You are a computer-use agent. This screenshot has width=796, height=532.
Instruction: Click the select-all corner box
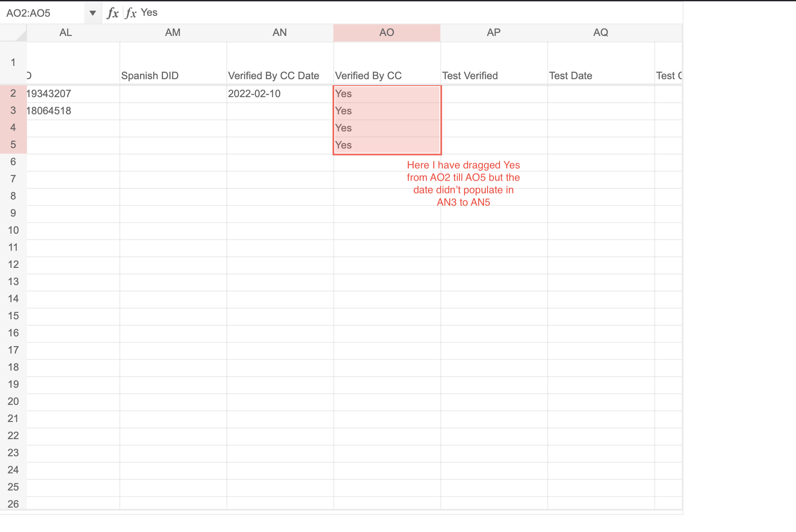click(13, 33)
